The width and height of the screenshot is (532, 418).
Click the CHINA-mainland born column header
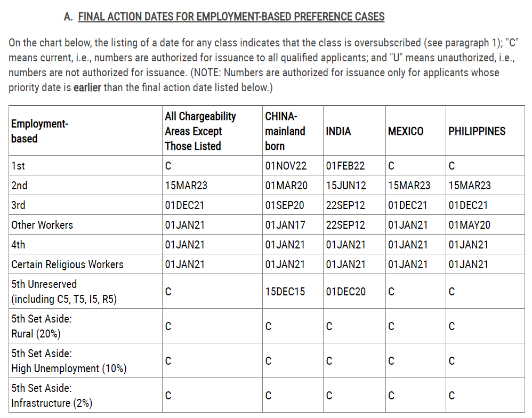pyautogui.click(x=285, y=131)
